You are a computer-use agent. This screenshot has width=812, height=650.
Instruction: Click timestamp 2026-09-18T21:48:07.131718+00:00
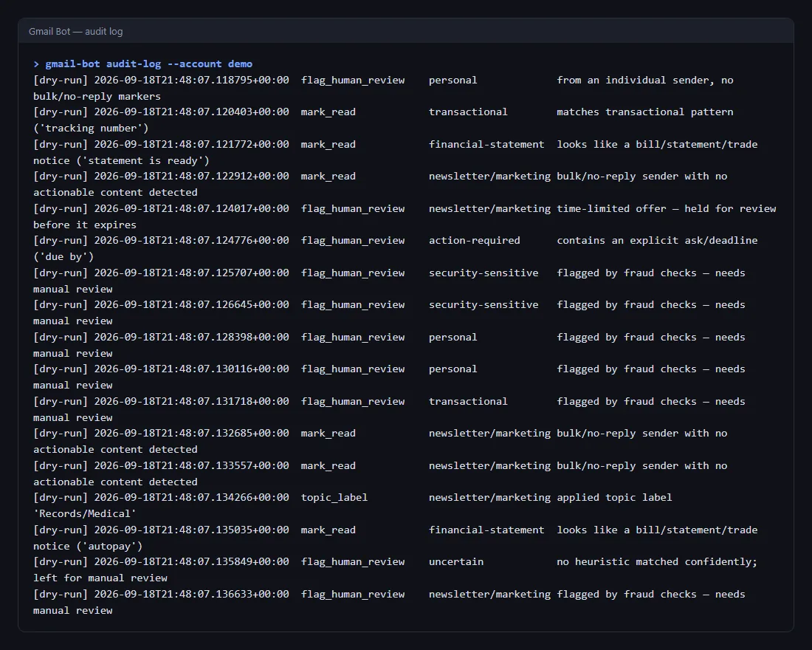[x=192, y=401]
